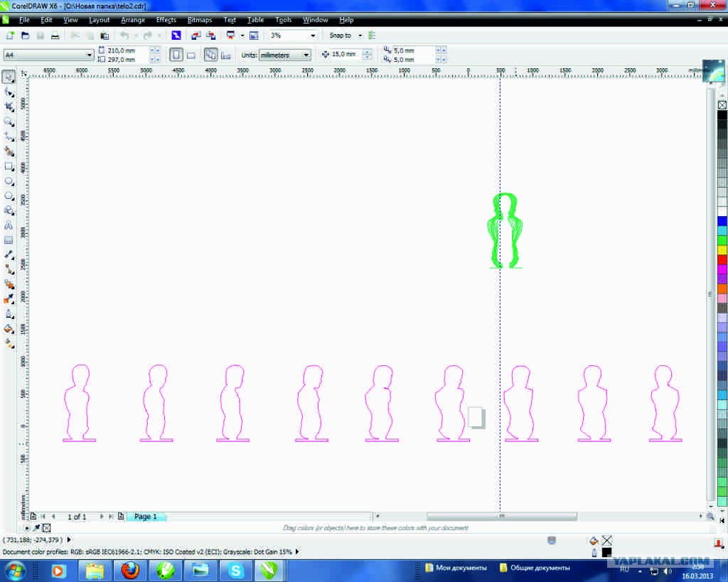Select the Crop tool in toolbox

tap(9, 107)
